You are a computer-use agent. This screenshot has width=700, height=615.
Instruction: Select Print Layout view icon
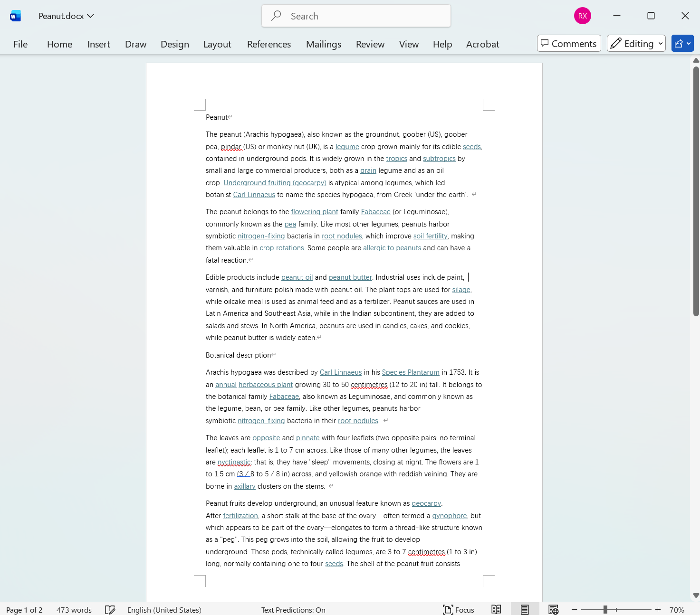525,609
